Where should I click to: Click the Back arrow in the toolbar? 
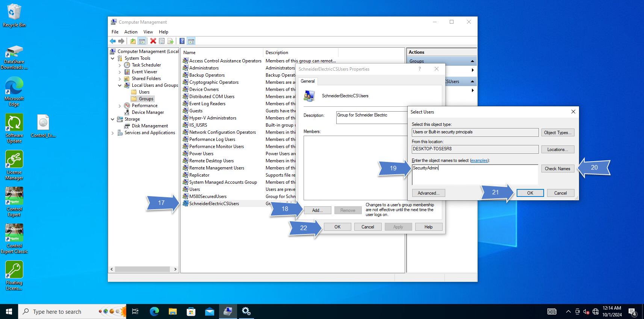(x=113, y=41)
